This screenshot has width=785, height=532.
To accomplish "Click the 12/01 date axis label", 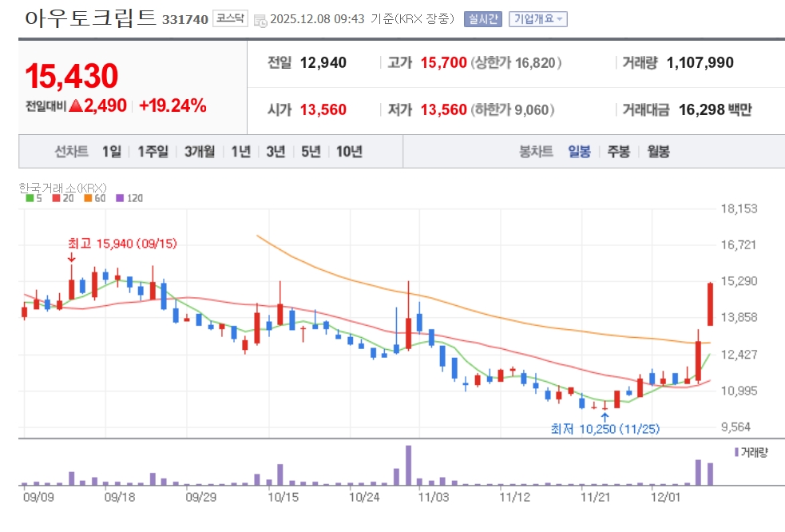I will point(665,498).
